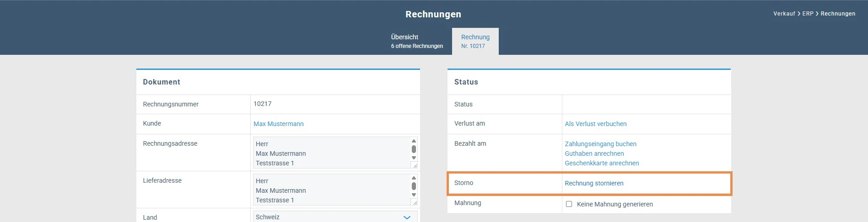Click up arrow of Lieferadresse scrollbar
The image size is (868, 222).
(x=414, y=178)
